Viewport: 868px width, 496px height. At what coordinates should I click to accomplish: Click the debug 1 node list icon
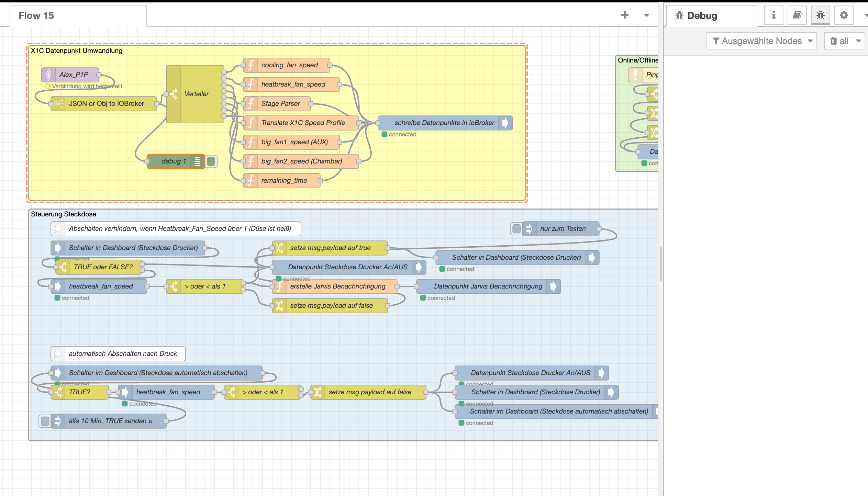coord(198,161)
